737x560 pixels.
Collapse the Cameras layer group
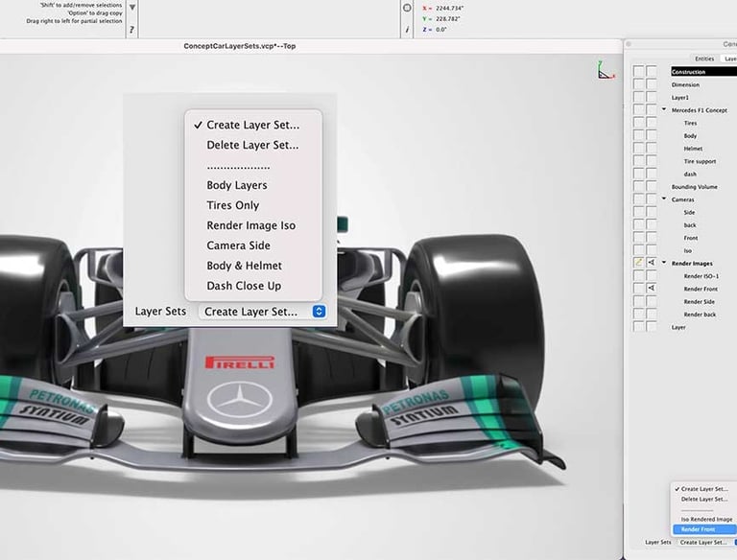(x=664, y=198)
